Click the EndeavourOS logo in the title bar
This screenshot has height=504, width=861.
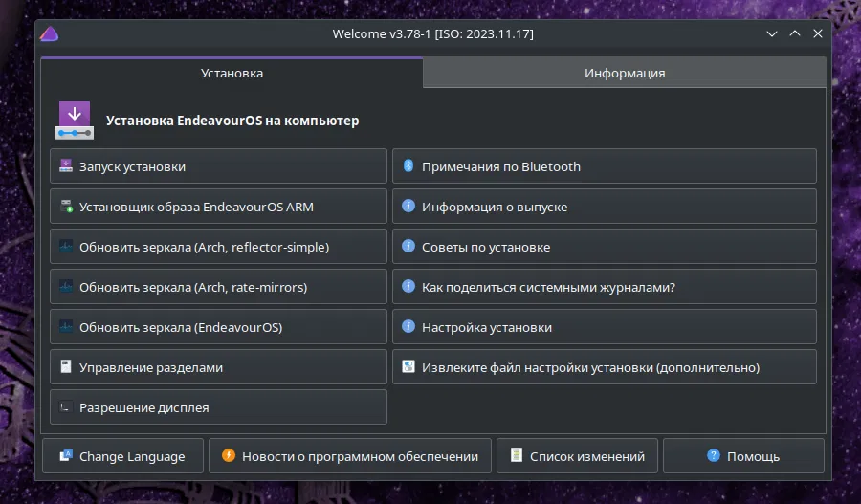pos(50,34)
